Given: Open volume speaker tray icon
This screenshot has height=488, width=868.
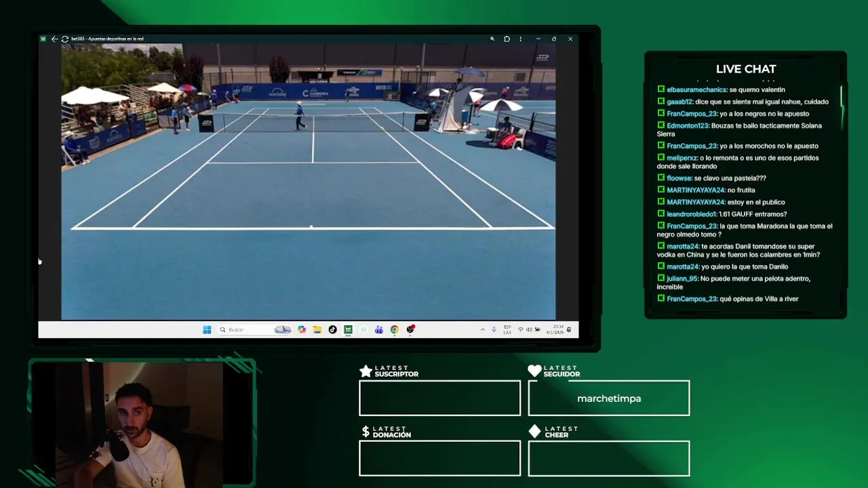Looking at the screenshot, I should 529,329.
